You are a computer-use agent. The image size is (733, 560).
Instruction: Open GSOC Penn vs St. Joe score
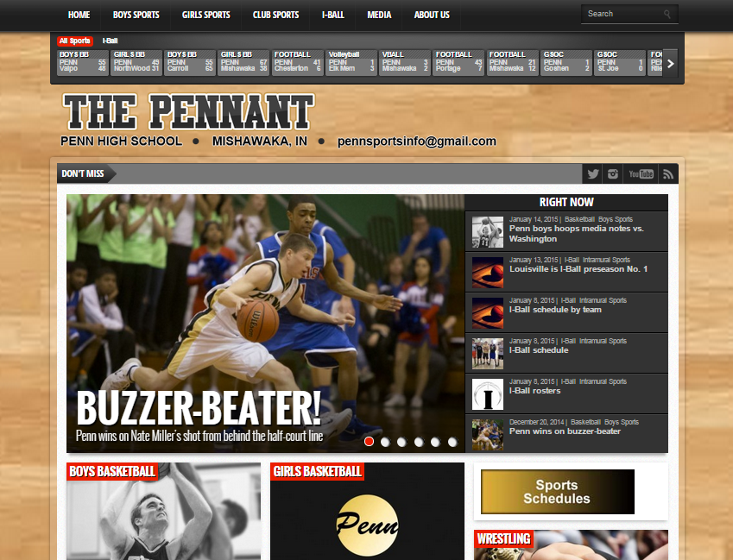620,63
